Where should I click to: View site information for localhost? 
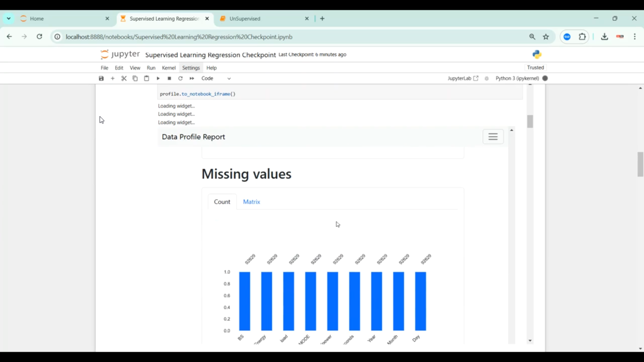57,37
